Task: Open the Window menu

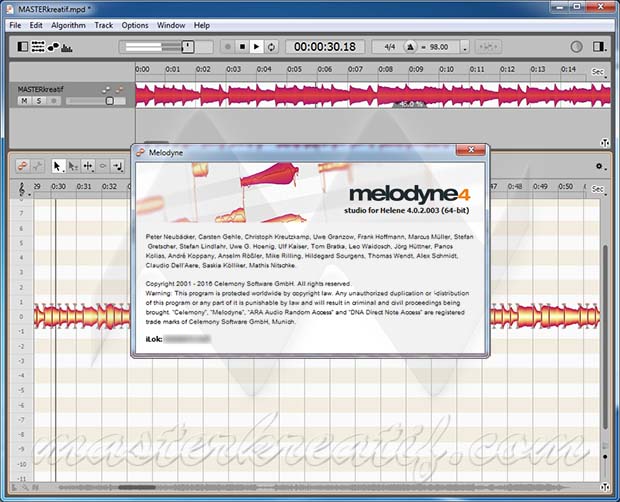Action: coord(171,25)
